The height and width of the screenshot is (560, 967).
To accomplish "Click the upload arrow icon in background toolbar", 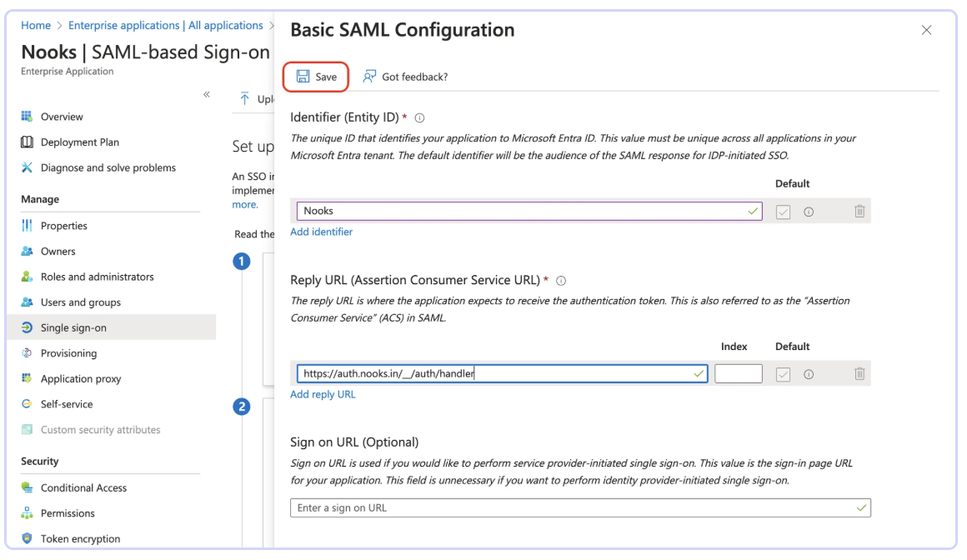I will [245, 98].
